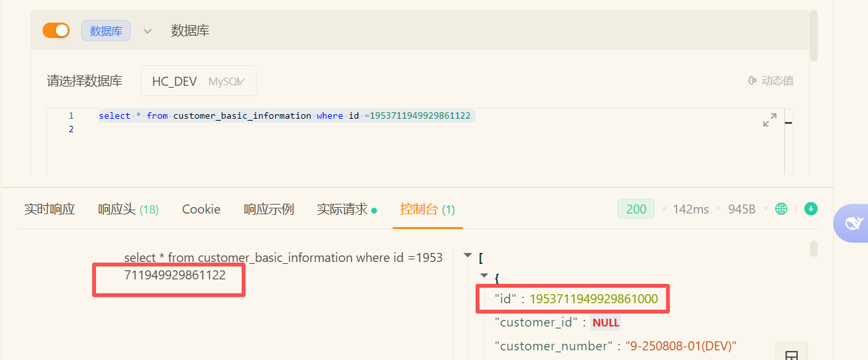Open the 响应头 (18) tab
Screen dimensions: 868x360
(128, 209)
